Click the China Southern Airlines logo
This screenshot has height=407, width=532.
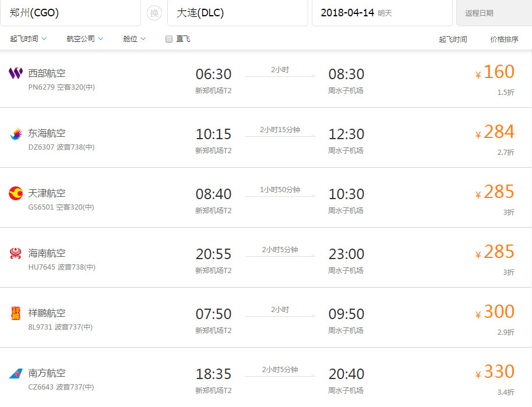pyautogui.click(x=16, y=373)
